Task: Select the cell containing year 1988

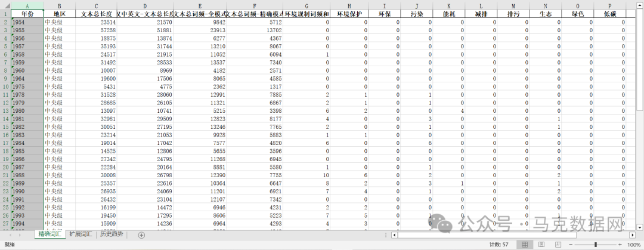Action: coord(27,175)
